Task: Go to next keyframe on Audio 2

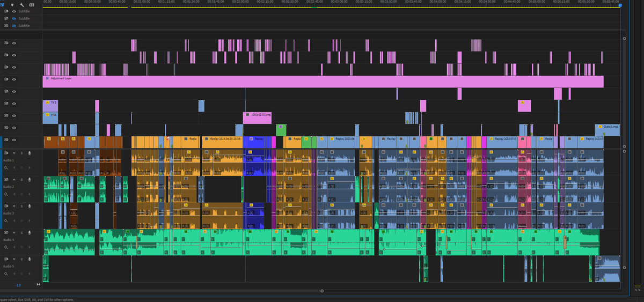Action: pyautogui.click(x=28, y=194)
